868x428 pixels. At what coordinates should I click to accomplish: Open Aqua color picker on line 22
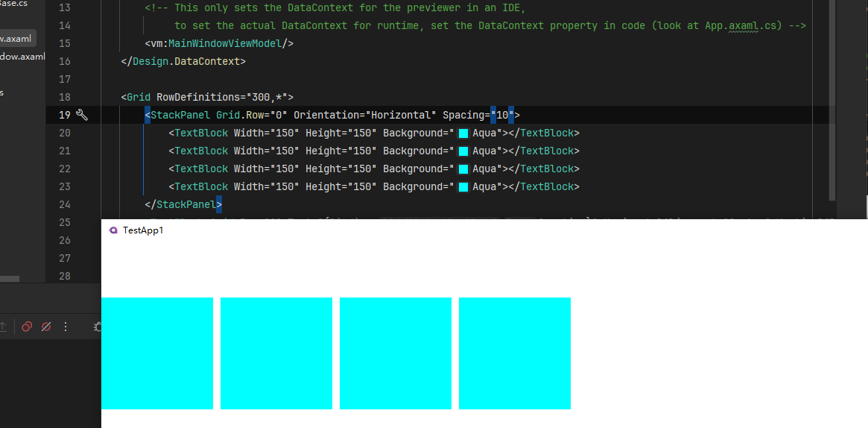click(x=463, y=169)
